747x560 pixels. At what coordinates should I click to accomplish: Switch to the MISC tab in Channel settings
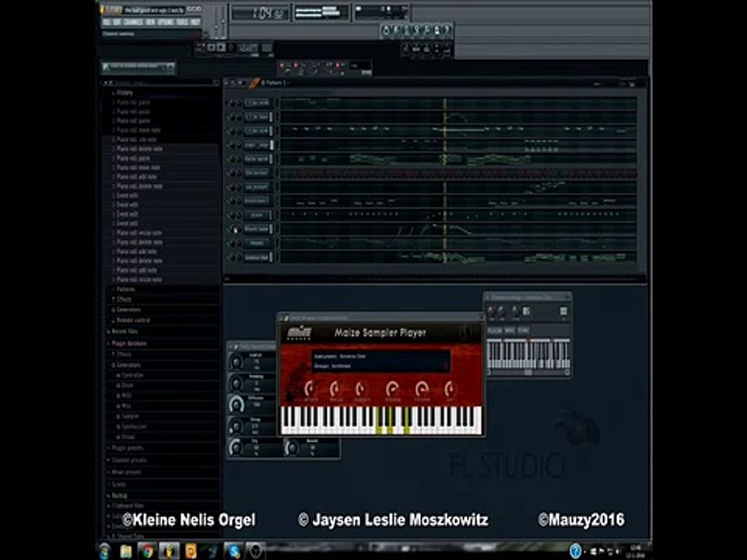click(510, 330)
